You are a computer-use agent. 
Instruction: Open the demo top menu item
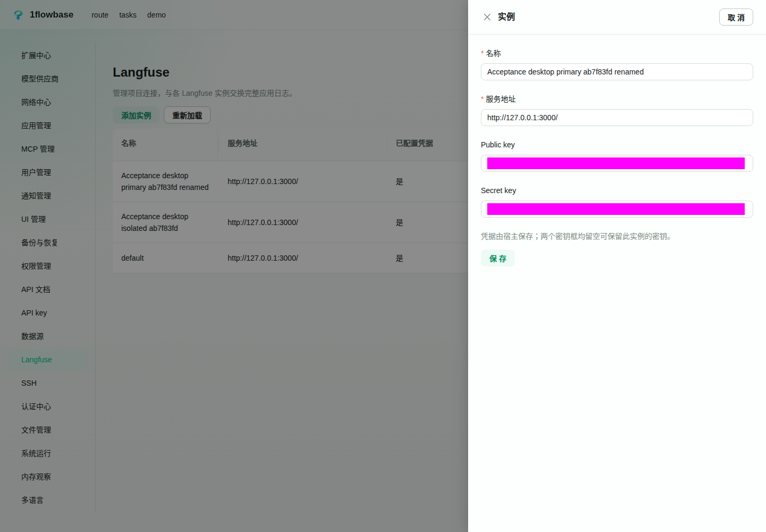(156, 15)
